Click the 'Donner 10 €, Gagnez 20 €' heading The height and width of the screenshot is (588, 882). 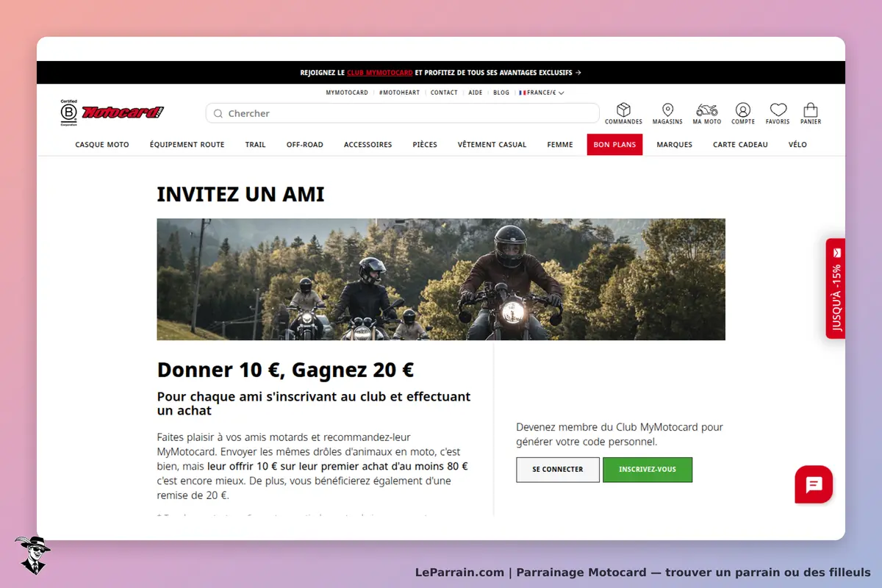pyautogui.click(x=285, y=370)
